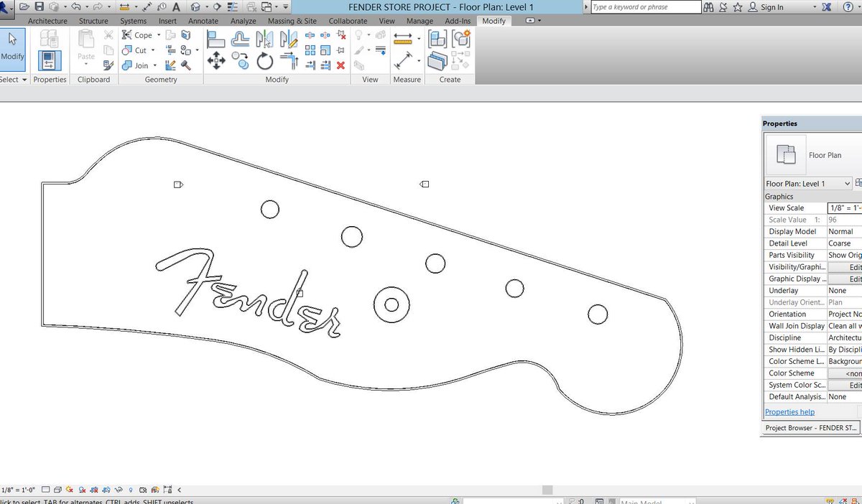The width and height of the screenshot is (862, 504).
Task: Open the Type Properties button above Properties
Action: 50,39
